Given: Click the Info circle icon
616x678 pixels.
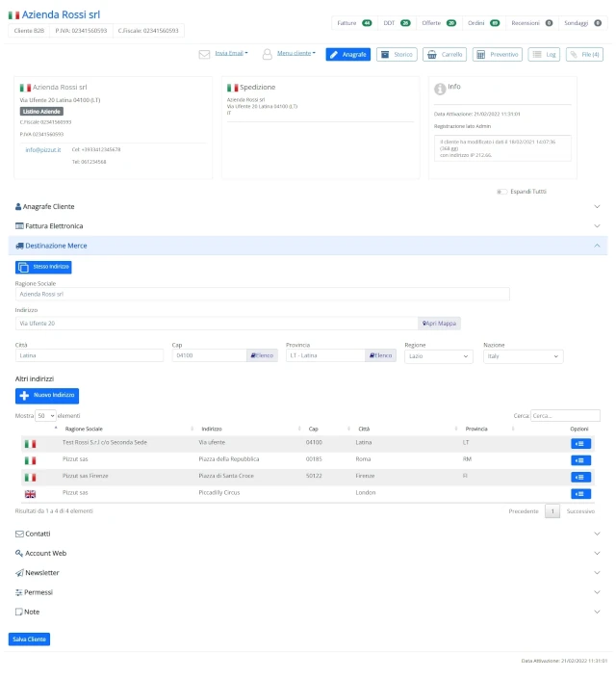Looking at the screenshot, I should pos(440,89).
